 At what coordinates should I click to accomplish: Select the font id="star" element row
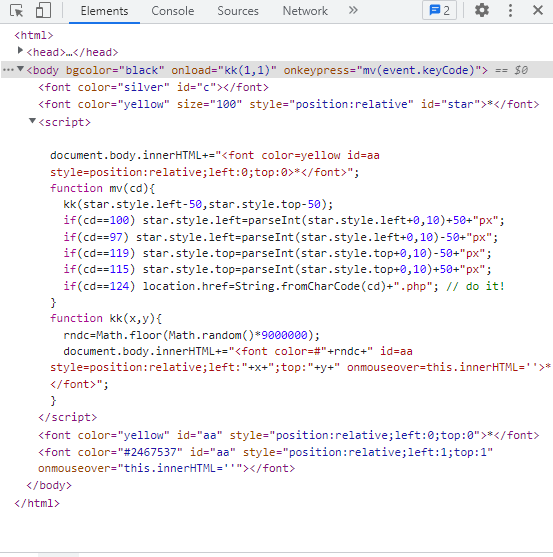pyautogui.click(x=288, y=104)
